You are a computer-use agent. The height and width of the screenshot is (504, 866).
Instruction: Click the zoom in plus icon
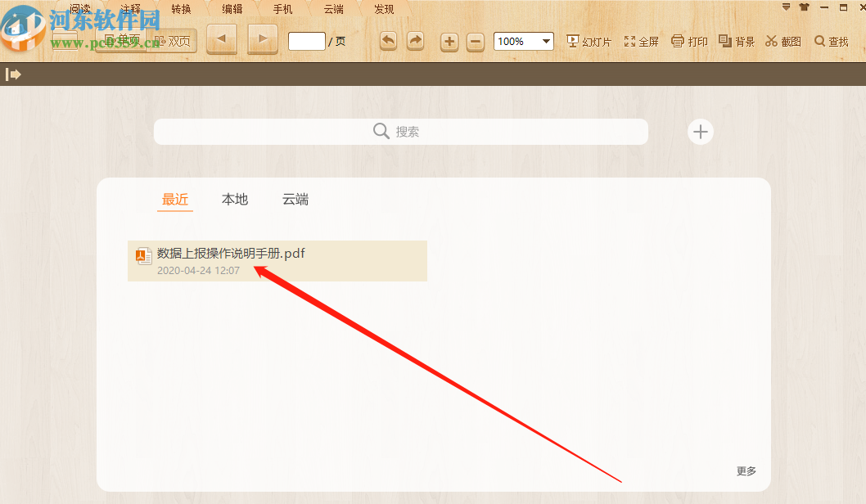pos(449,41)
